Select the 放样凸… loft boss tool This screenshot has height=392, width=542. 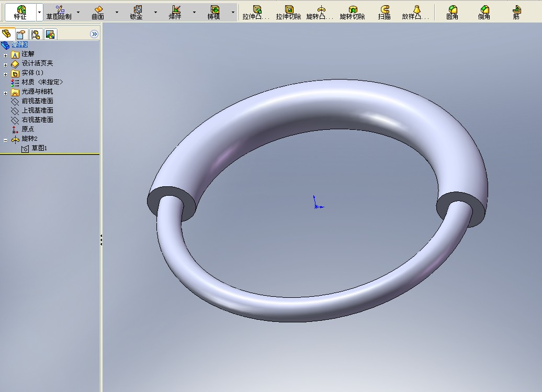click(416, 13)
